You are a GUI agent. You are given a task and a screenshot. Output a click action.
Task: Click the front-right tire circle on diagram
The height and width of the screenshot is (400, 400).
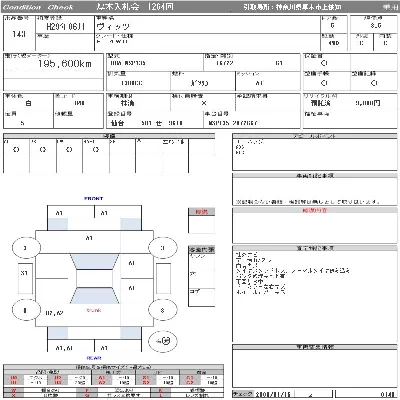coord(162,248)
